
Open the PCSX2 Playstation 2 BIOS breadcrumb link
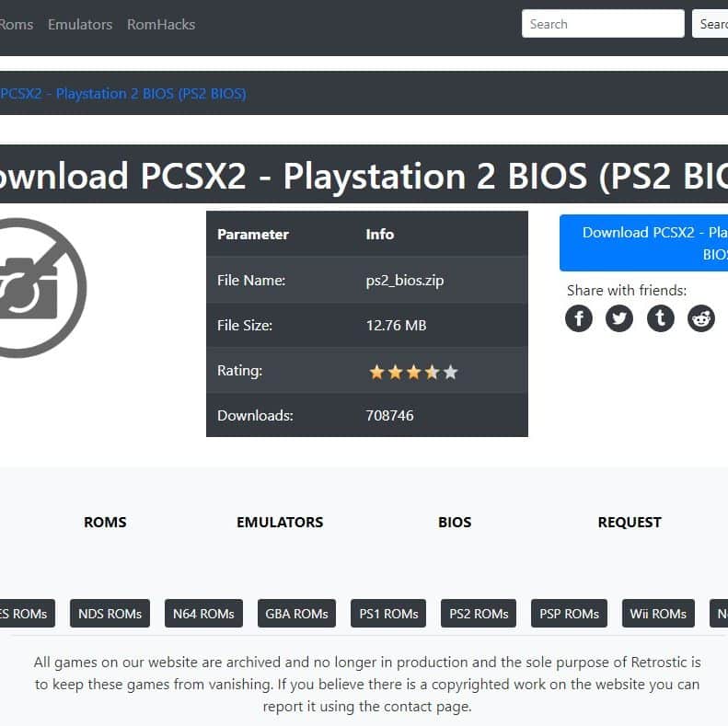(123, 94)
